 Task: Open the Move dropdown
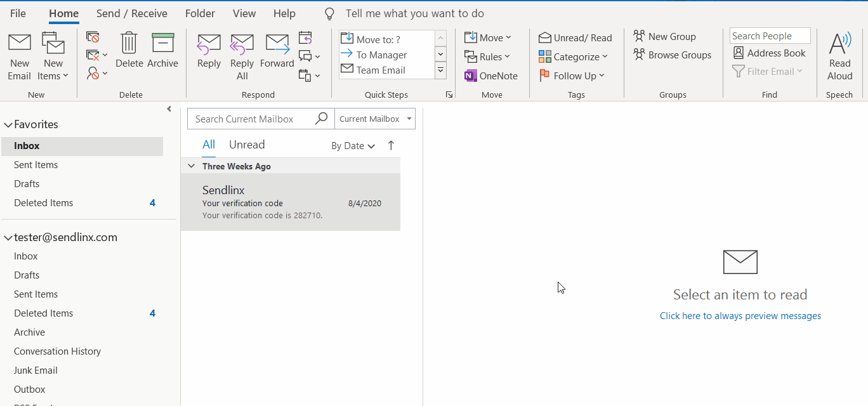coord(487,37)
